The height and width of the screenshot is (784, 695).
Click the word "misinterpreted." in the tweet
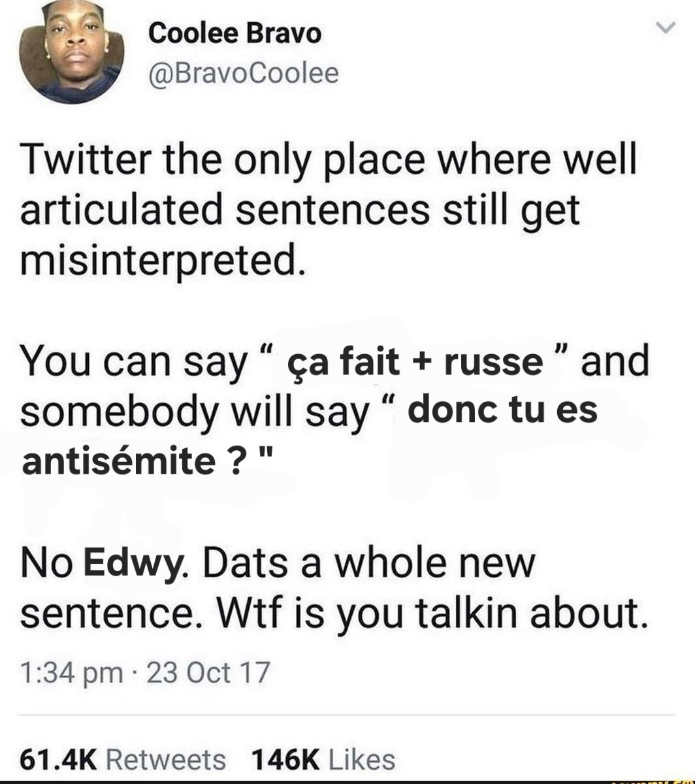click(163, 261)
